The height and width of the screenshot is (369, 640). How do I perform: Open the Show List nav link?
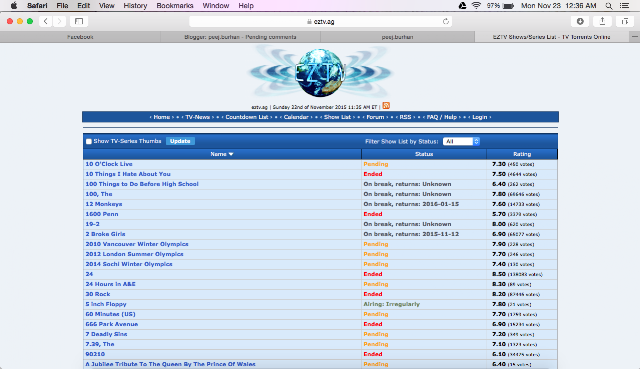[337, 117]
